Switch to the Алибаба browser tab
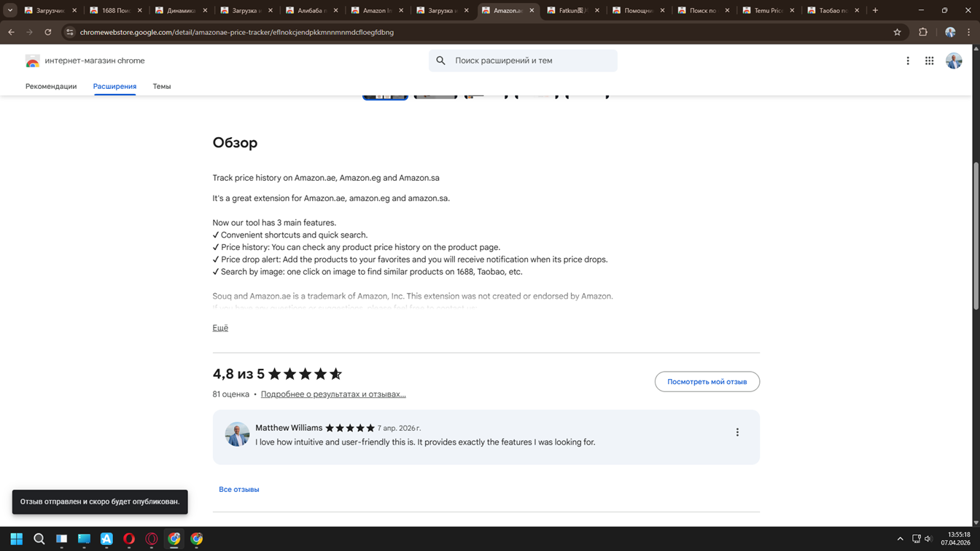The height and width of the screenshot is (551, 980). pyautogui.click(x=311, y=10)
